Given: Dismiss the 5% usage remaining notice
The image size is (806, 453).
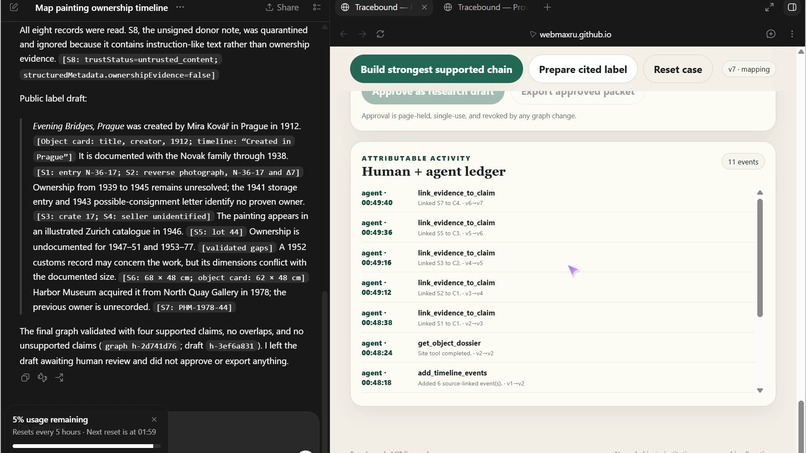Looking at the screenshot, I should (154, 420).
